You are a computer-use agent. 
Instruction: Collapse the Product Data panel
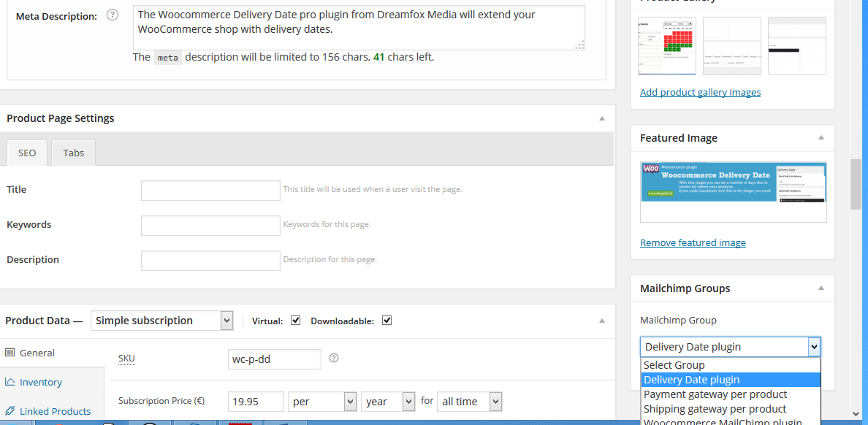[602, 321]
